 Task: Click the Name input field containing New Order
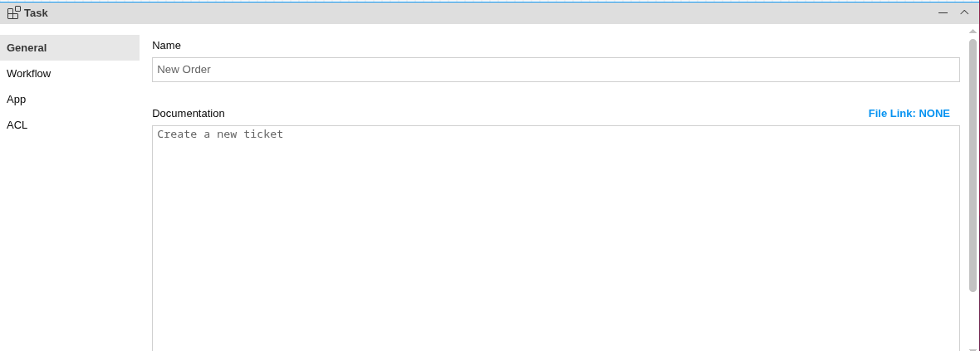click(x=556, y=70)
